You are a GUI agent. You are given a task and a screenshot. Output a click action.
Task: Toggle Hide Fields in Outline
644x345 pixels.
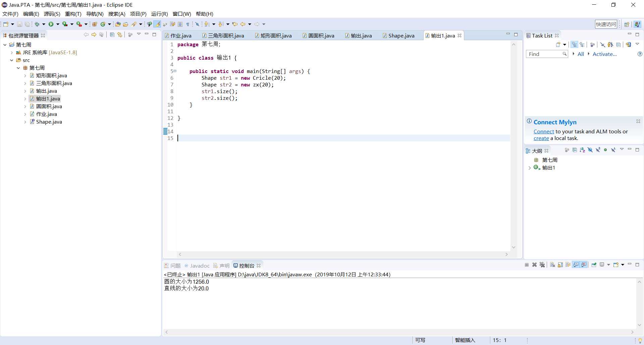tap(590, 150)
